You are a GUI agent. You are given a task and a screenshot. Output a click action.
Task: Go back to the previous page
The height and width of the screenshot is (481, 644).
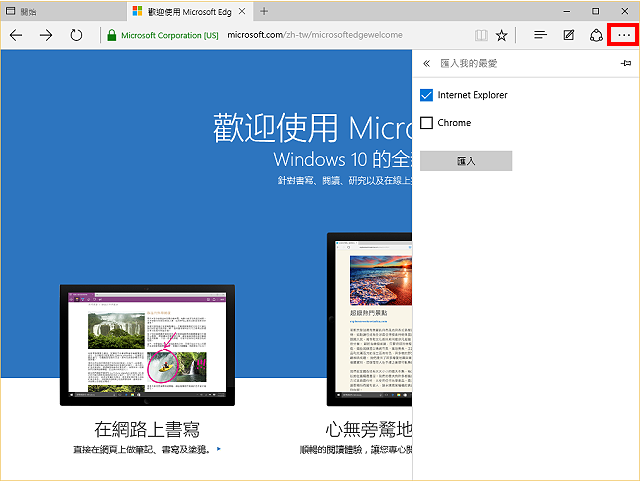coord(16,35)
